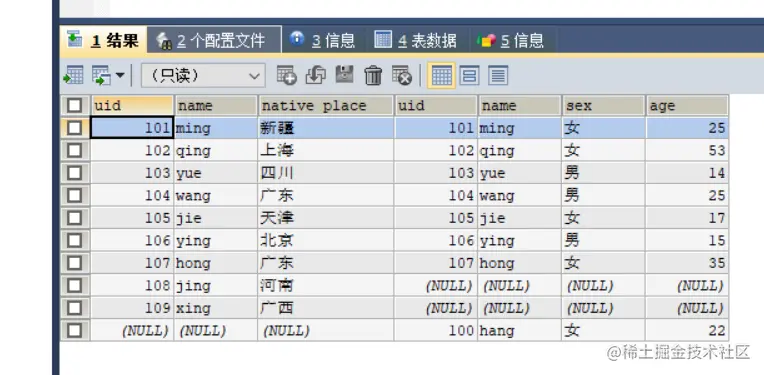Click the cancel changes icon

[x=402, y=75]
